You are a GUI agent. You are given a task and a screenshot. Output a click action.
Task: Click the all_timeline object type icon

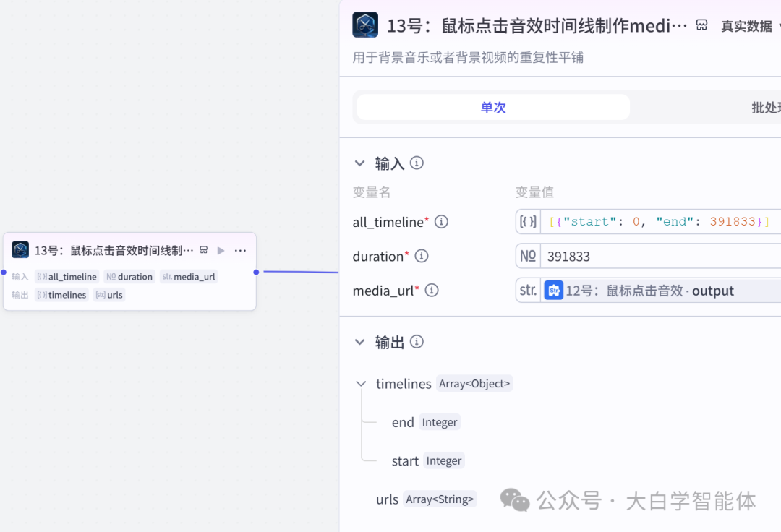click(x=528, y=221)
